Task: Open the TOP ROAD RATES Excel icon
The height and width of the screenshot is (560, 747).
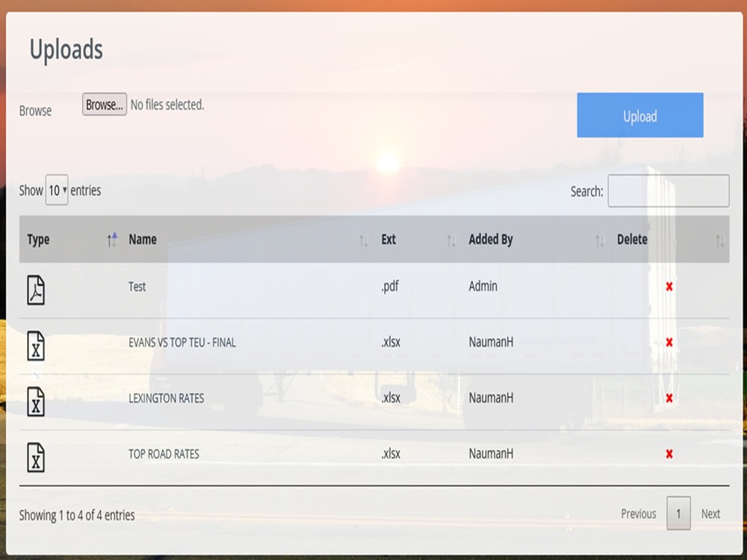Action: [x=36, y=457]
